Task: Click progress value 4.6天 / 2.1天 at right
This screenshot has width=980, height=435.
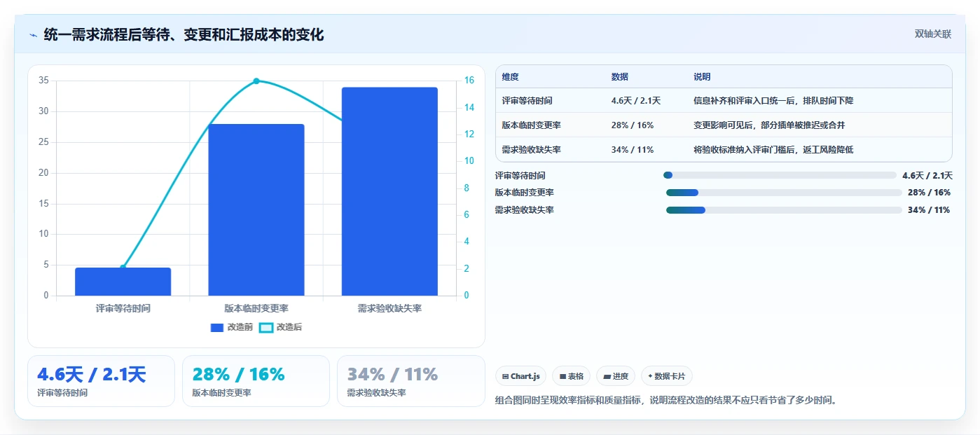Action: tap(927, 176)
